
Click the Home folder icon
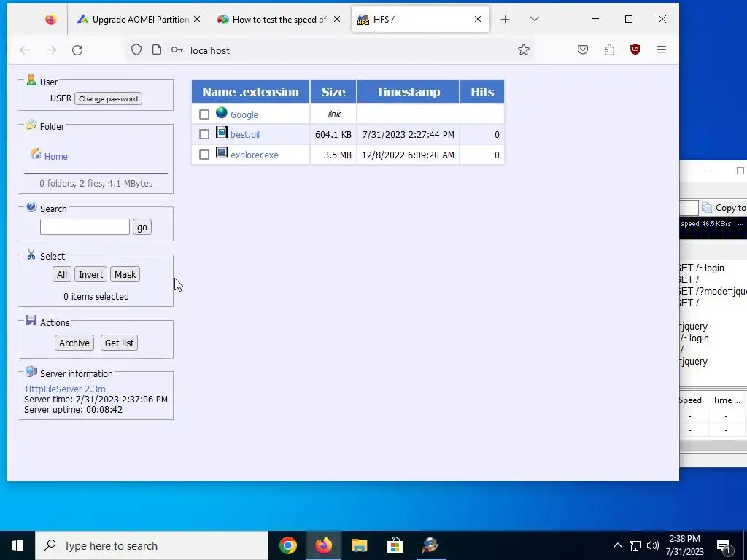35,154
